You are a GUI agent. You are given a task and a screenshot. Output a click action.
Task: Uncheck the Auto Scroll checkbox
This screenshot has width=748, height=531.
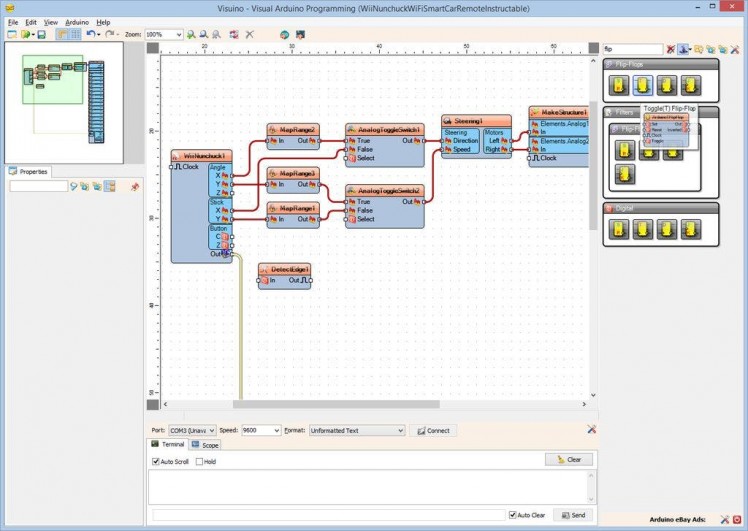[x=156, y=462]
